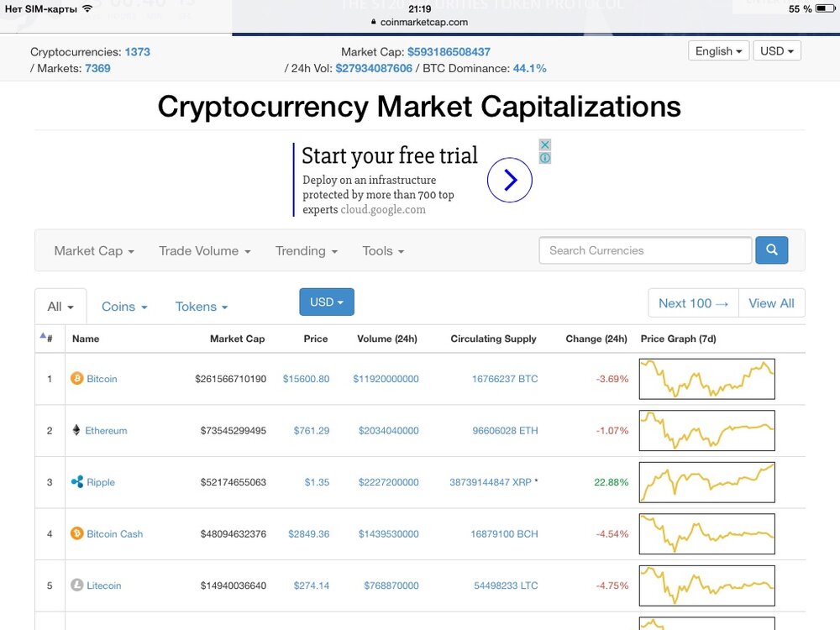Click the blue search magnifier button
840x630 pixels.
[x=771, y=250]
